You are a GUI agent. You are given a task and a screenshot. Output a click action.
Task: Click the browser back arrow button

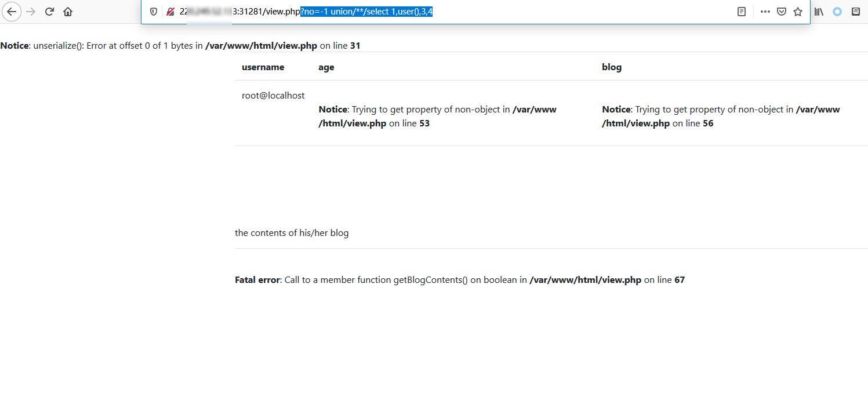(x=11, y=12)
